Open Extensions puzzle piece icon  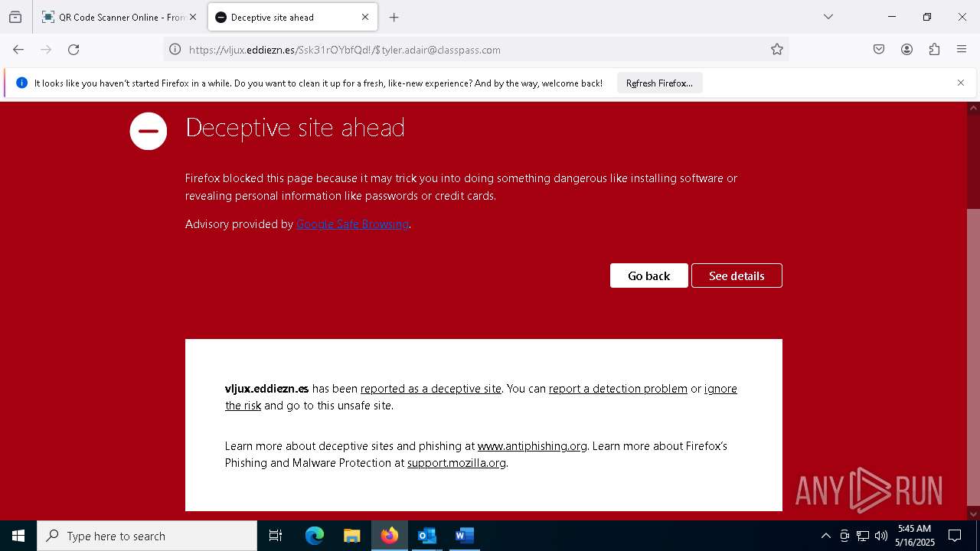[934, 50]
